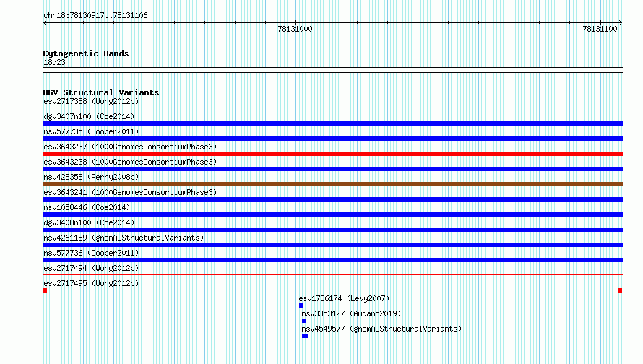Screen dimensions: 643x364
Task: Select esv2717494 (Wong2012b) label
Action: tap(91, 268)
